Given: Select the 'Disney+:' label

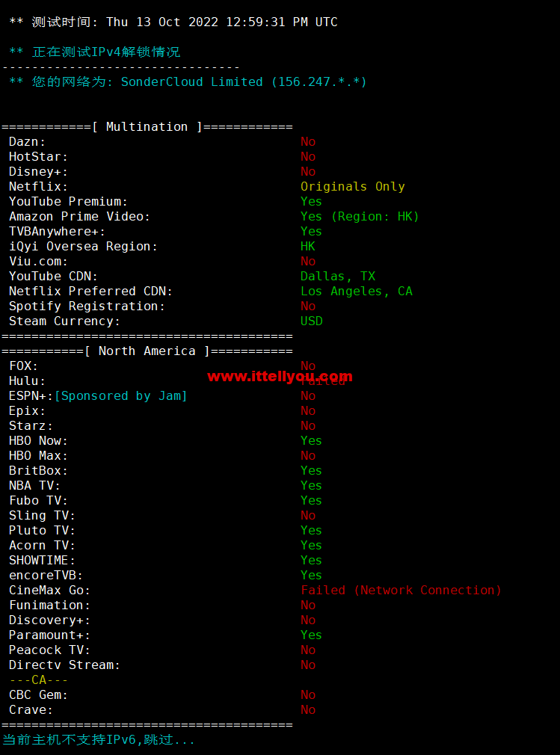Looking at the screenshot, I should (39, 171).
